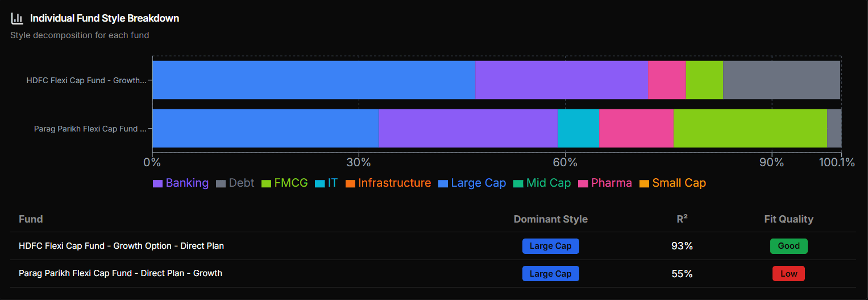Screen dimensions: 868x300
Task: Open Parag Parikh Flexi Cap Fund table row
Action: (x=433, y=273)
